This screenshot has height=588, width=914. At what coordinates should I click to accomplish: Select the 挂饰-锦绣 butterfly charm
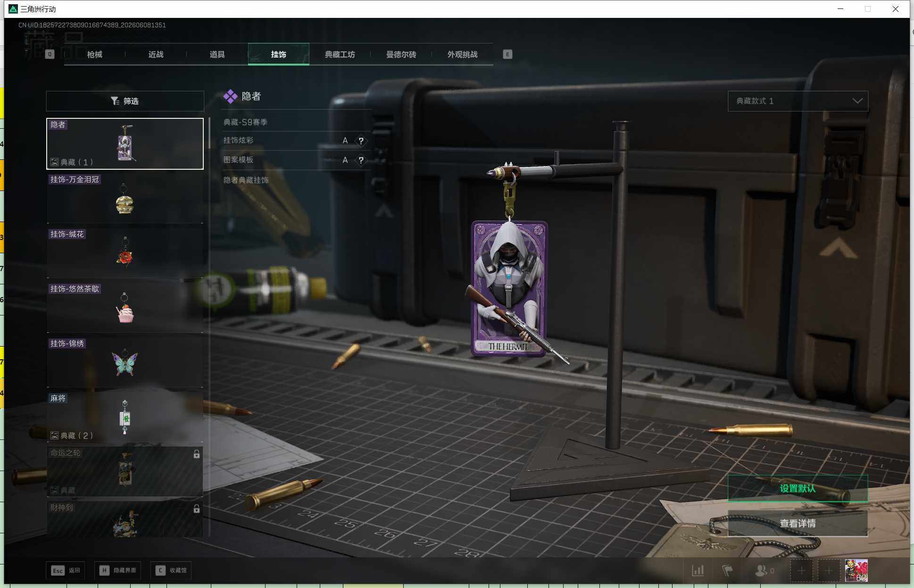coord(125,362)
